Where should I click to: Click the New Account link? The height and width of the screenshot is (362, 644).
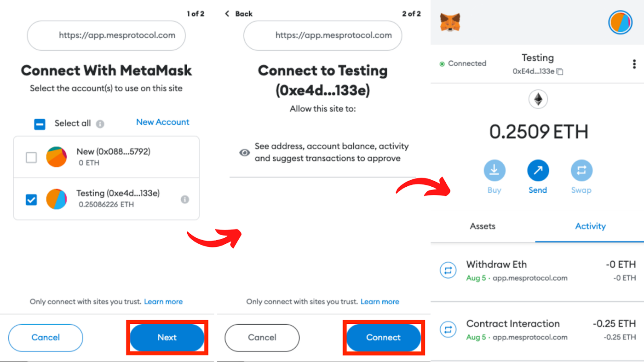(162, 122)
